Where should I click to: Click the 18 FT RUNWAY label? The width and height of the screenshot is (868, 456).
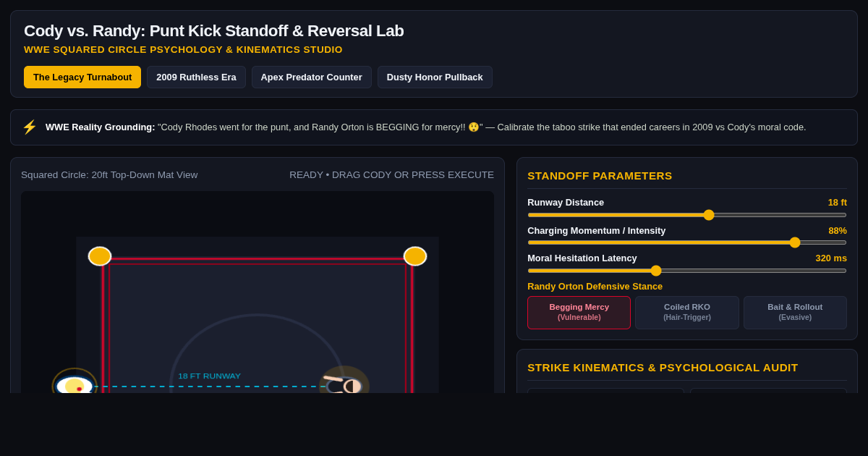(210, 376)
